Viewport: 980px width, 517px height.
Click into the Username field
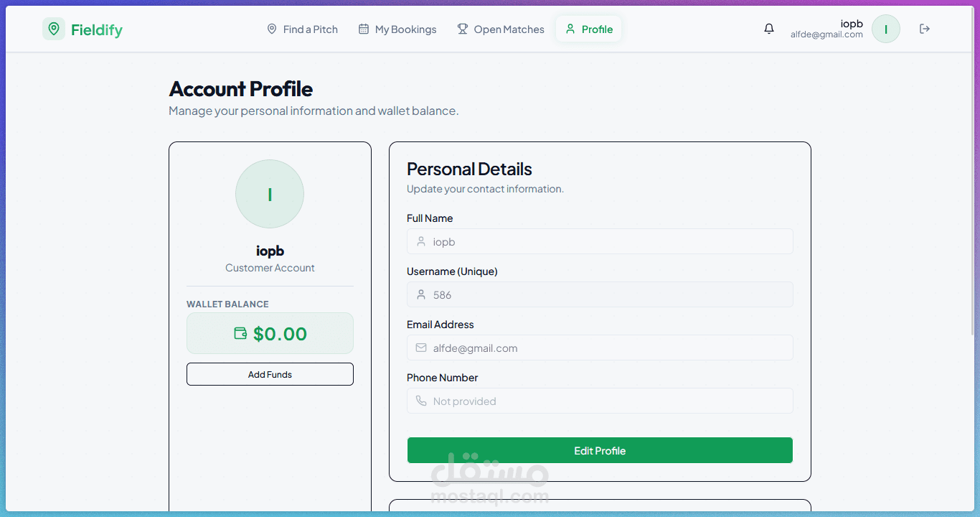(x=610, y=295)
